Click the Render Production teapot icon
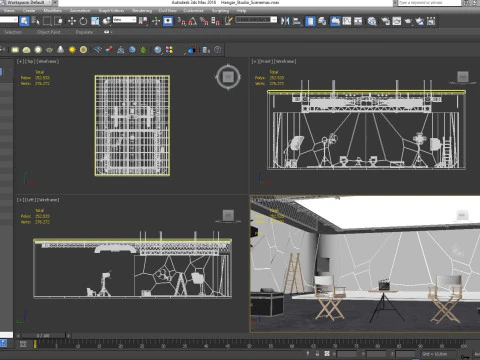The width and height of the screenshot is (480, 360). [x=408, y=21]
